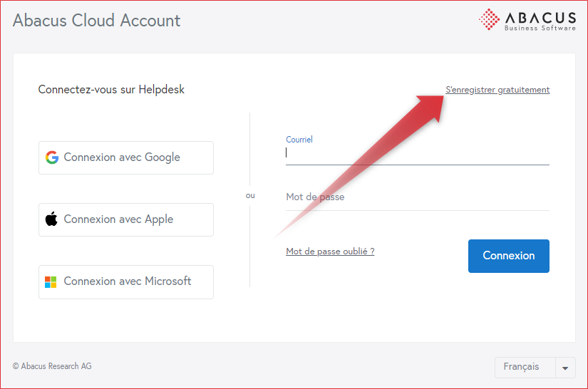Click the ABACUS Business Software wordmark
Image resolution: width=588 pixels, height=389 pixels.
540,19
